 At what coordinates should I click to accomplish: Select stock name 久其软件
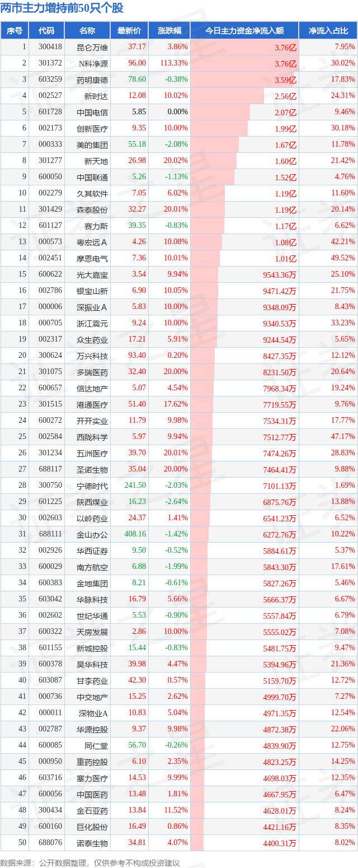(92, 193)
